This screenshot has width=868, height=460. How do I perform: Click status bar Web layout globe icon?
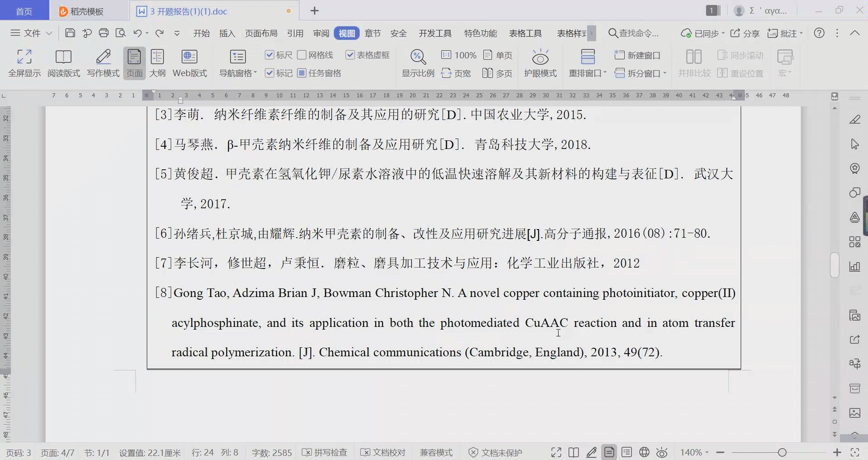tap(644, 452)
